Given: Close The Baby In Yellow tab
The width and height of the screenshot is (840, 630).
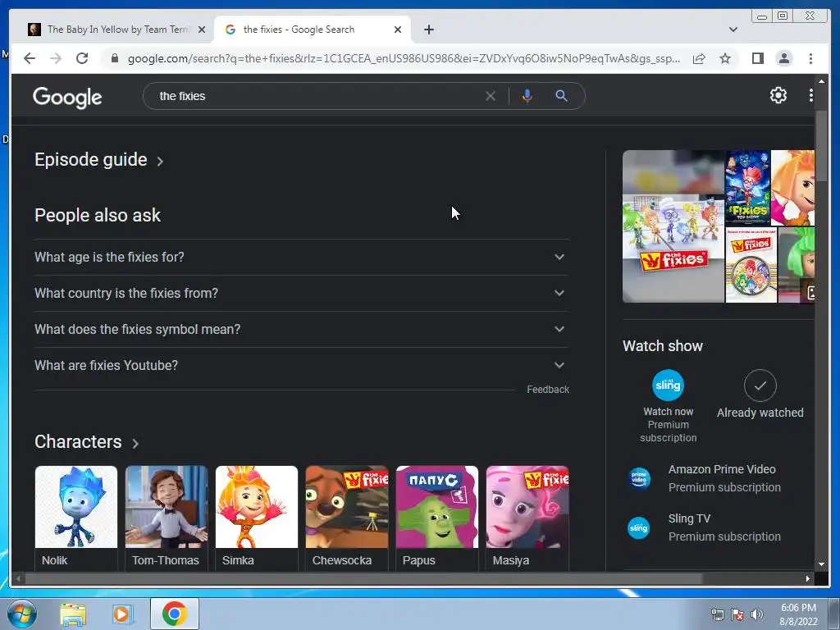Looking at the screenshot, I should pyautogui.click(x=202, y=30).
